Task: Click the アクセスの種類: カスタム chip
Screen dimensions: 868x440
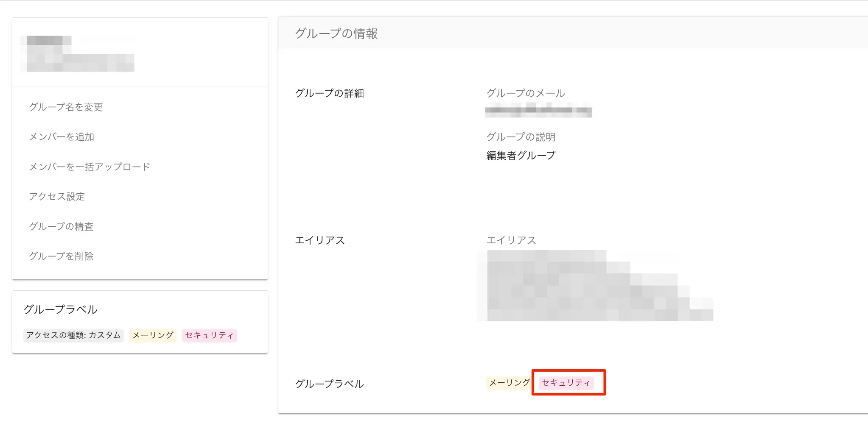Action: [73, 335]
